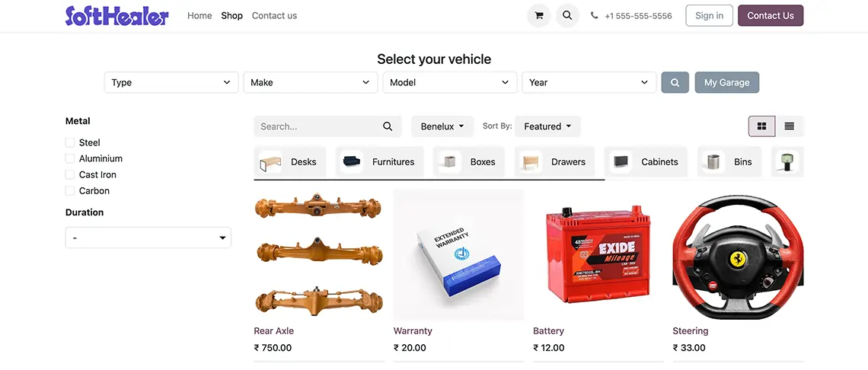Open the Make dropdown
The width and height of the screenshot is (868, 370).
coord(310,82)
